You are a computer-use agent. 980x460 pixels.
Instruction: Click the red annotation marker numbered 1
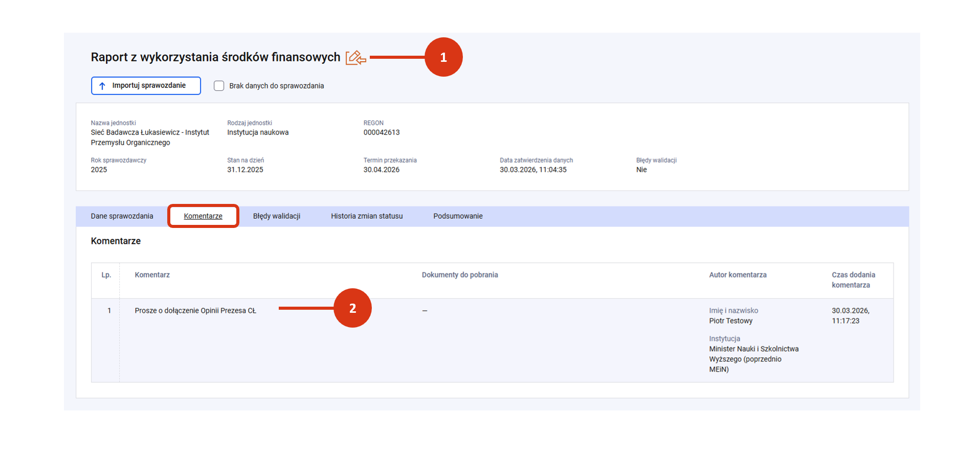[443, 57]
